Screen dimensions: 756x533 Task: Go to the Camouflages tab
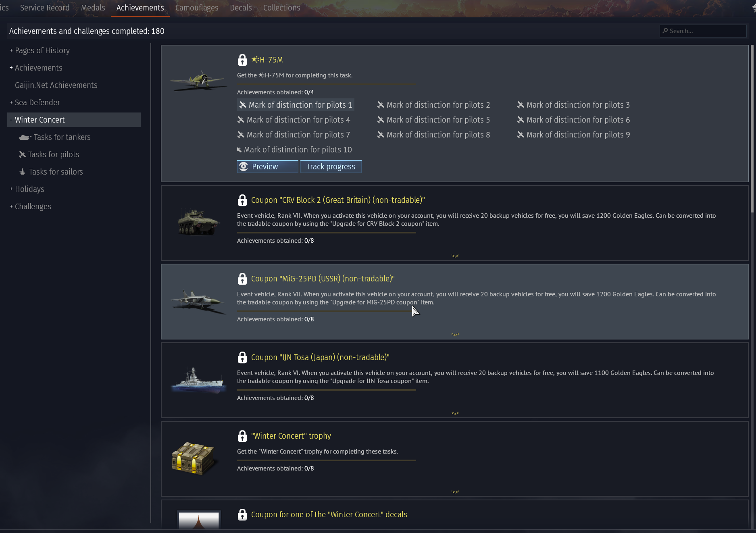[x=197, y=8]
